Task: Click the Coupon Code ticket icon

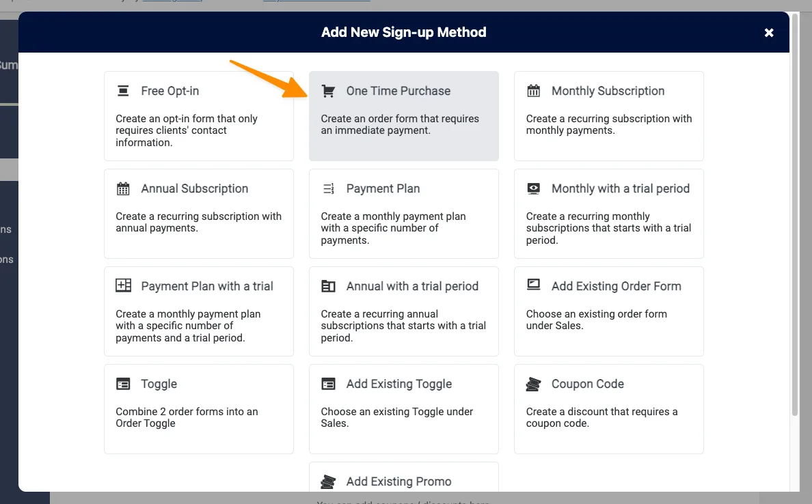Action: (x=533, y=384)
